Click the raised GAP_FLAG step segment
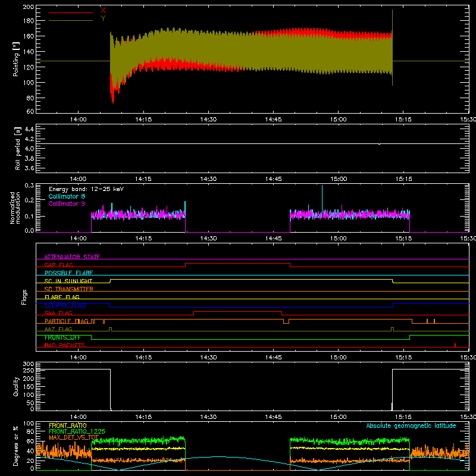The width and height of the screenshot is (476, 476). [x=237, y=263]
